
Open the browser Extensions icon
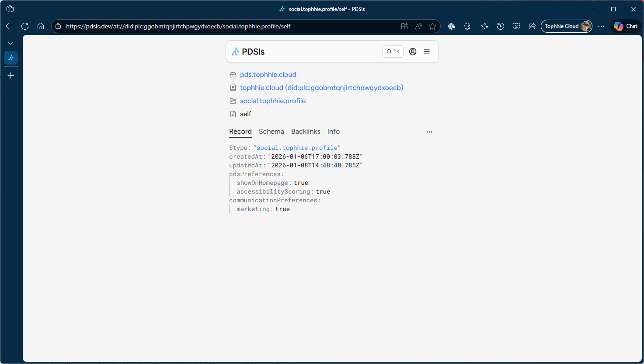pyautogui.click(x=467, y=26)
